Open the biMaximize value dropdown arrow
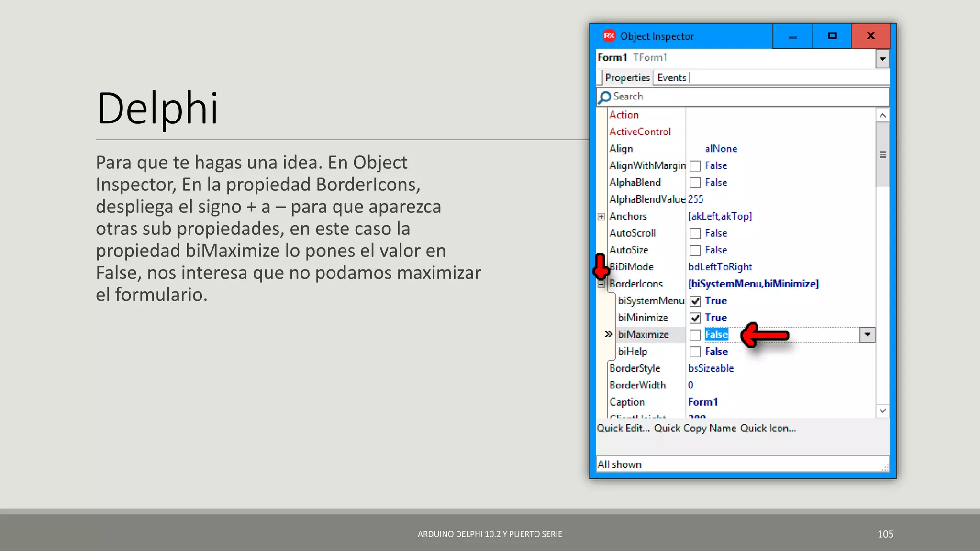The height and width of the screenshot is (551, 980). click(x=867, y=335)
